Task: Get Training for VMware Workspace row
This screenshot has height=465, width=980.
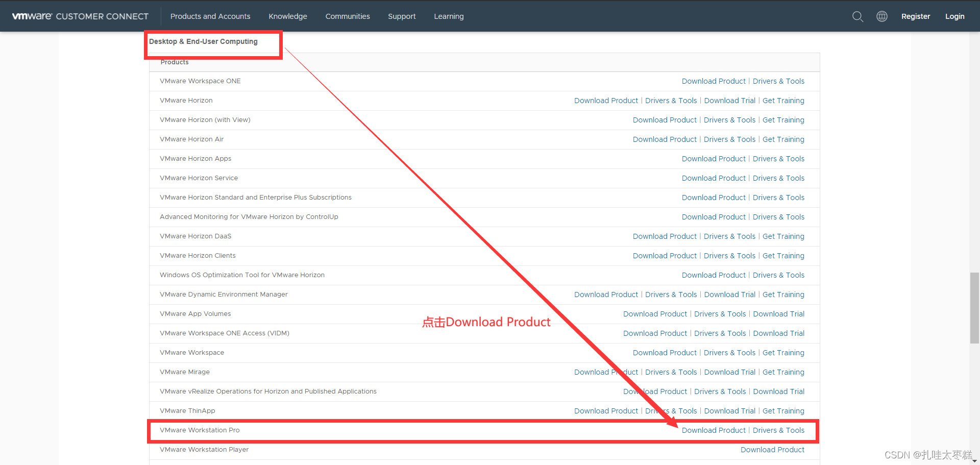Action: [x=783, y=353]
